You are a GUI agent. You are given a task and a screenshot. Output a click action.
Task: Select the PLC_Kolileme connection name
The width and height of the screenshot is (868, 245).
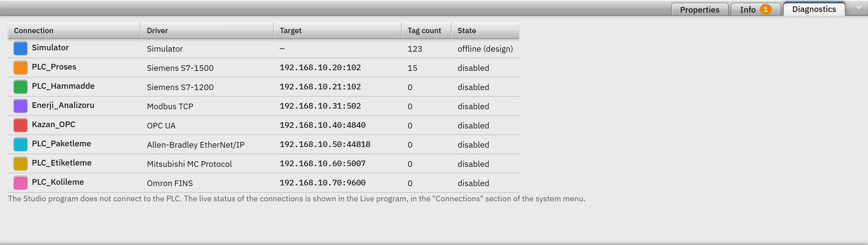tap(58, 182)
